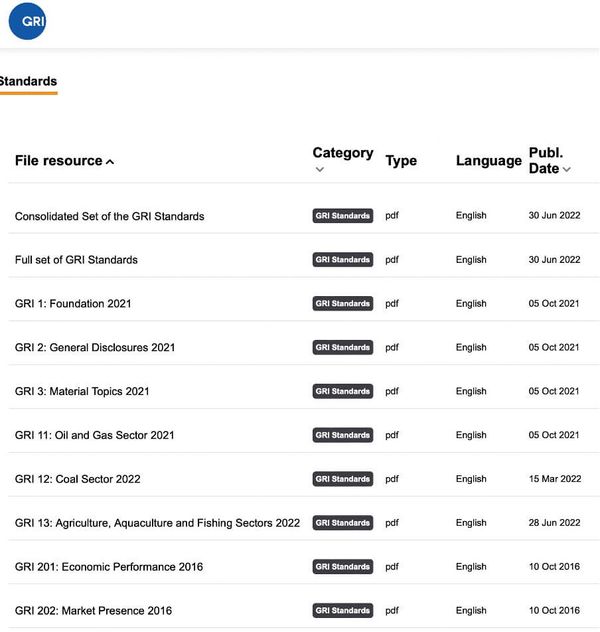The width and height of the screenshot is (600, 632).
Task: Sort by File resource column arrow
Action: (110, 162)
